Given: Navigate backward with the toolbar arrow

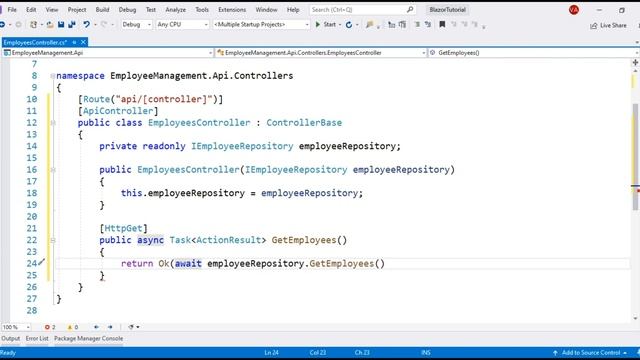Looking at the screenshot, I should (x=2, y=25).
